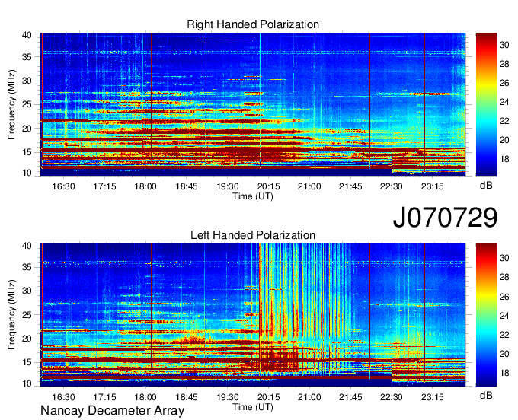Click the 18:00 time tick on bottom plot

[145, 397]
